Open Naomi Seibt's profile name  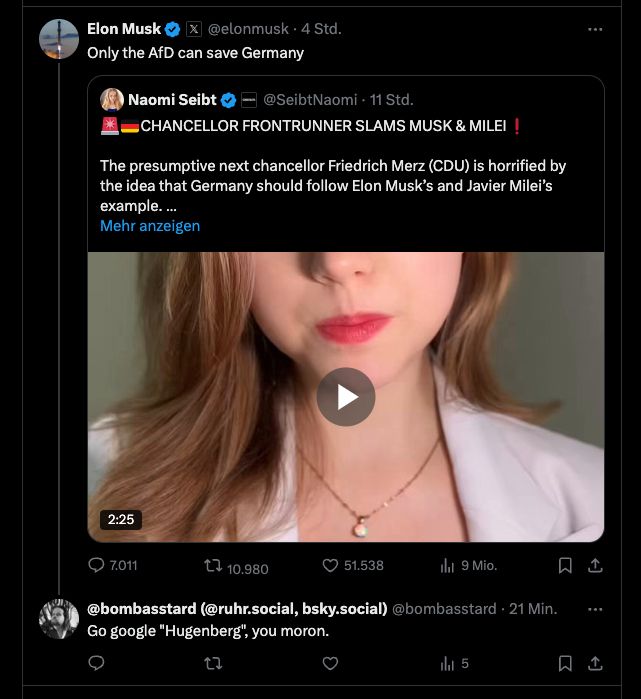[172, 99]
